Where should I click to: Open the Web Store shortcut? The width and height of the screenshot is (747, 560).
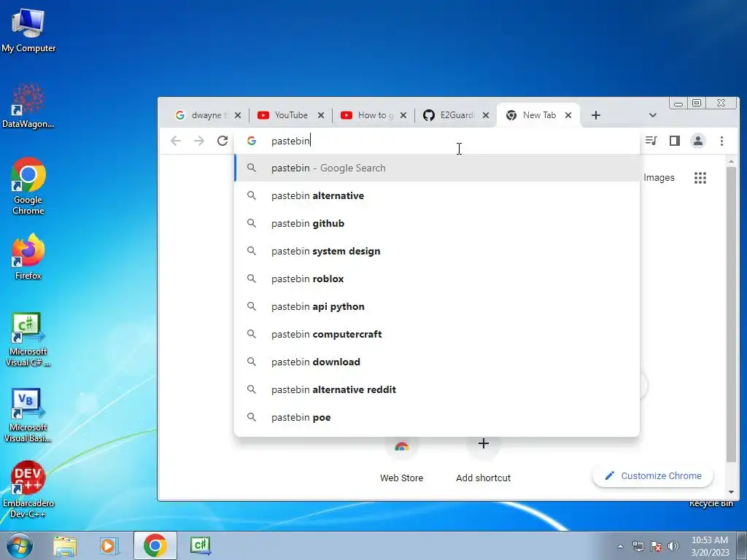click(402, 459)
